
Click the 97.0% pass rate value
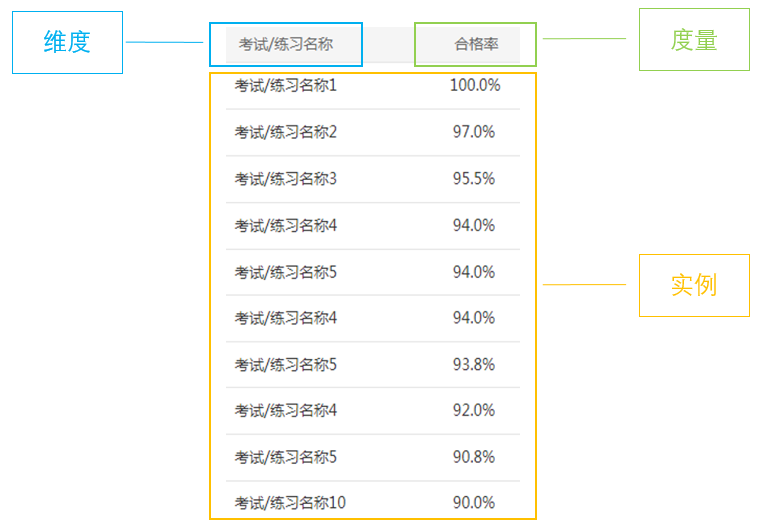tap(474, 132)
